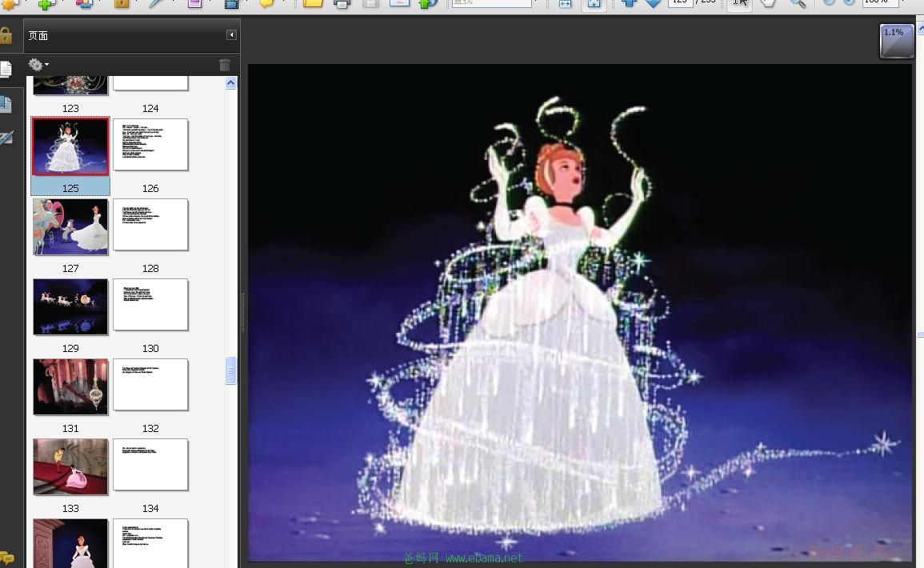The image size is (924, 568).
Task: Click the yellow comment bubble toolbar icon
Action: coord(267,3)
